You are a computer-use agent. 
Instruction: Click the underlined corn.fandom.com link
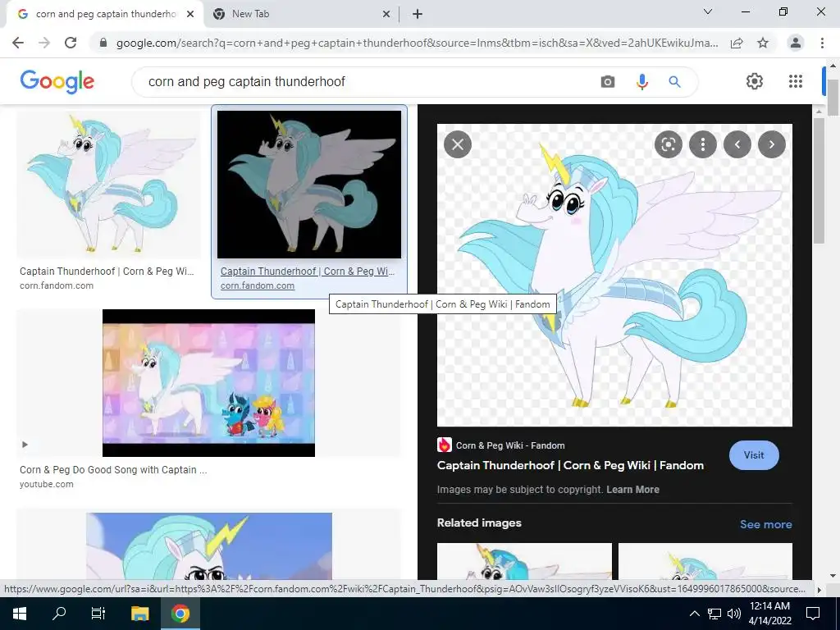(257, 285)
